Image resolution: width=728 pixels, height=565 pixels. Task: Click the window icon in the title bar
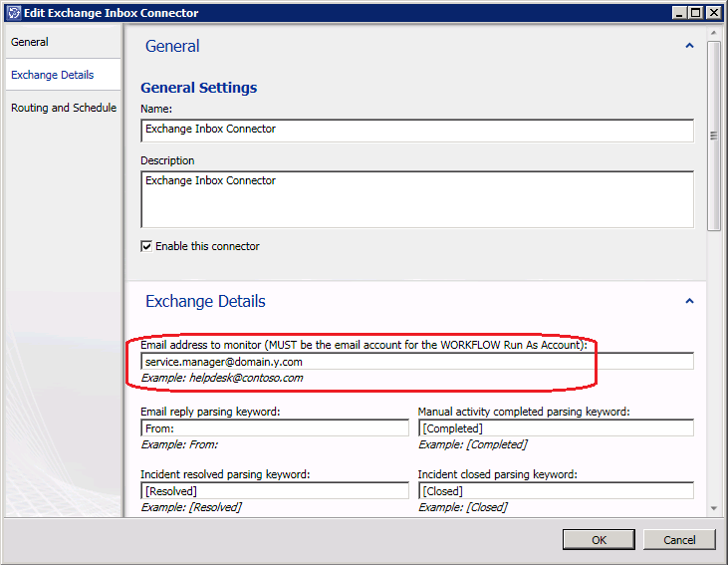(x=12, y=13)
